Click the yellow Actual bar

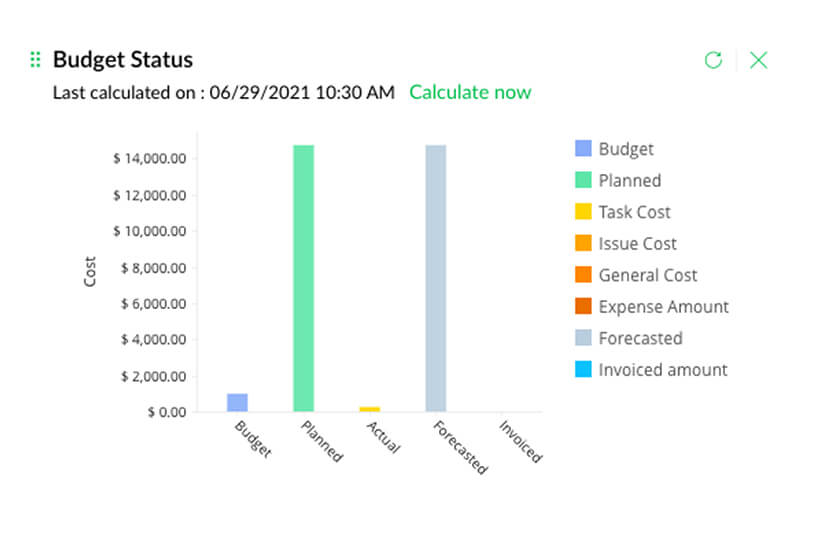pos(369,409)
